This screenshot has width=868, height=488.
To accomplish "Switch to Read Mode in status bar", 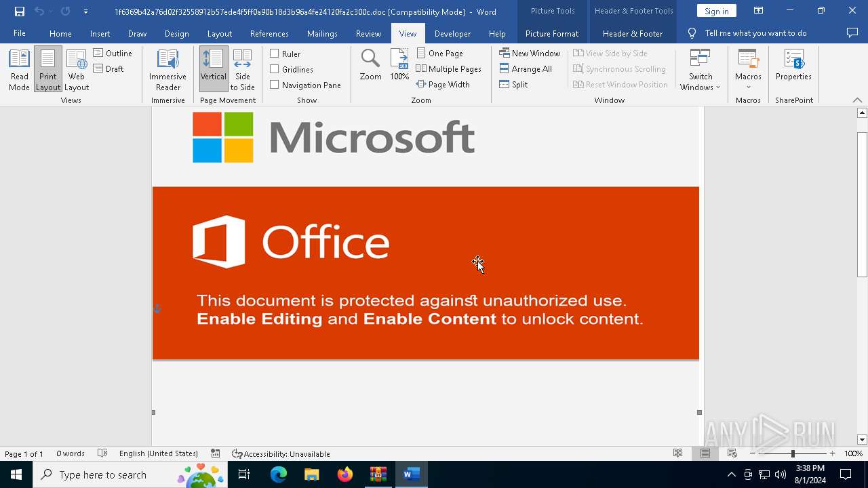I will (677, 453).
